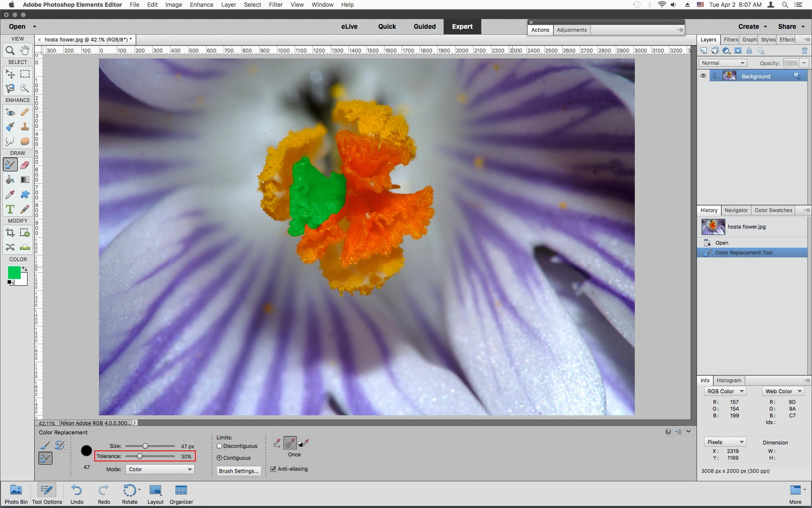Select the Paint Bucket tool
The height and width of the screenshot is (508, 812).
[x=10, y=180]
